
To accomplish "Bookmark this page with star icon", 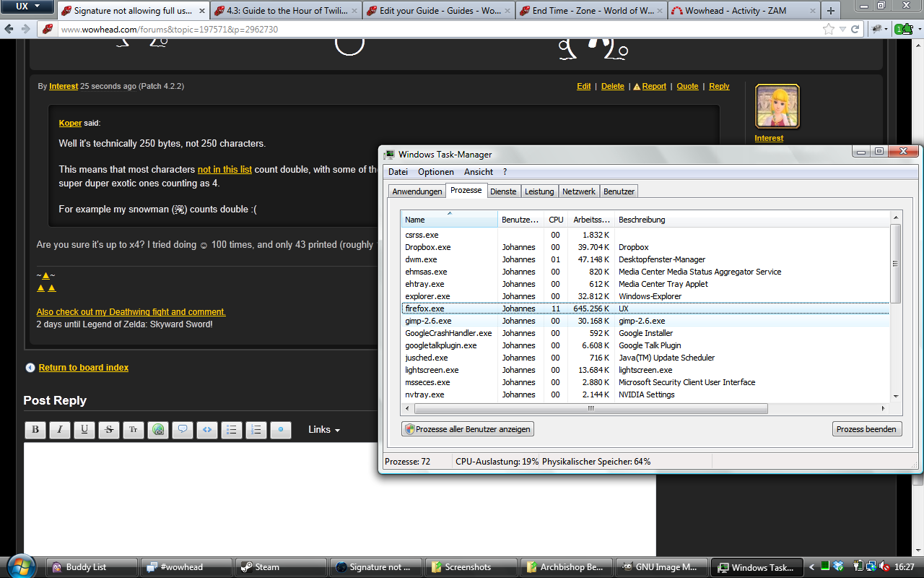I will pyautogui.click(x=829, y=30).
